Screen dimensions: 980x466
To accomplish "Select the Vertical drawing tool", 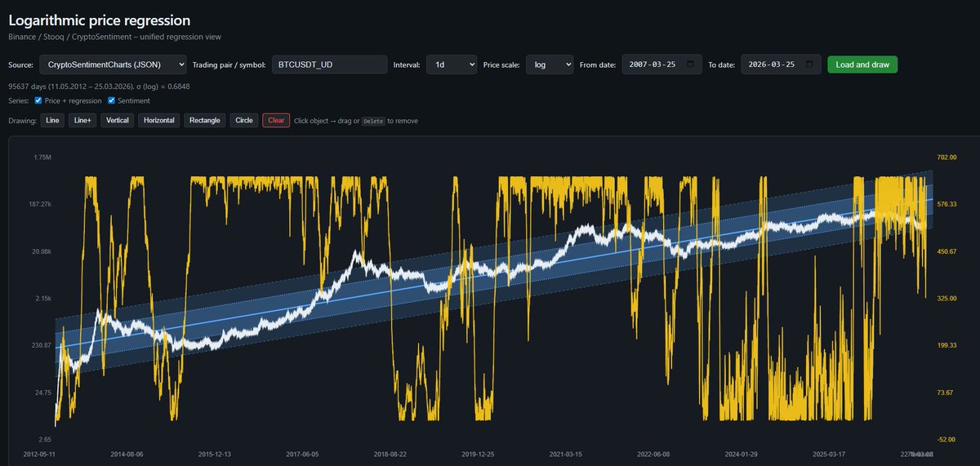I will coord(118,120).
